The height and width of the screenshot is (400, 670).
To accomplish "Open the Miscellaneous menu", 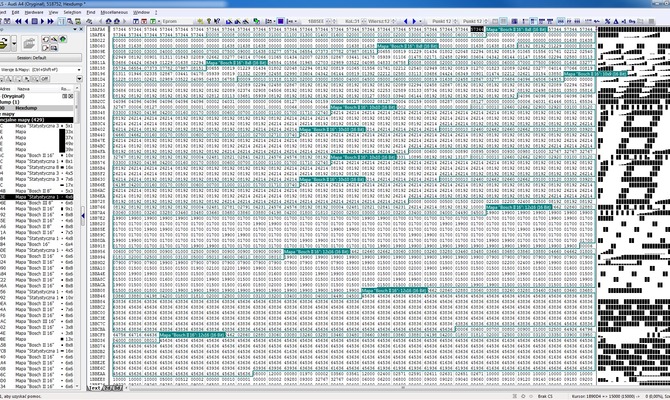I will click(x=113, y=12).
